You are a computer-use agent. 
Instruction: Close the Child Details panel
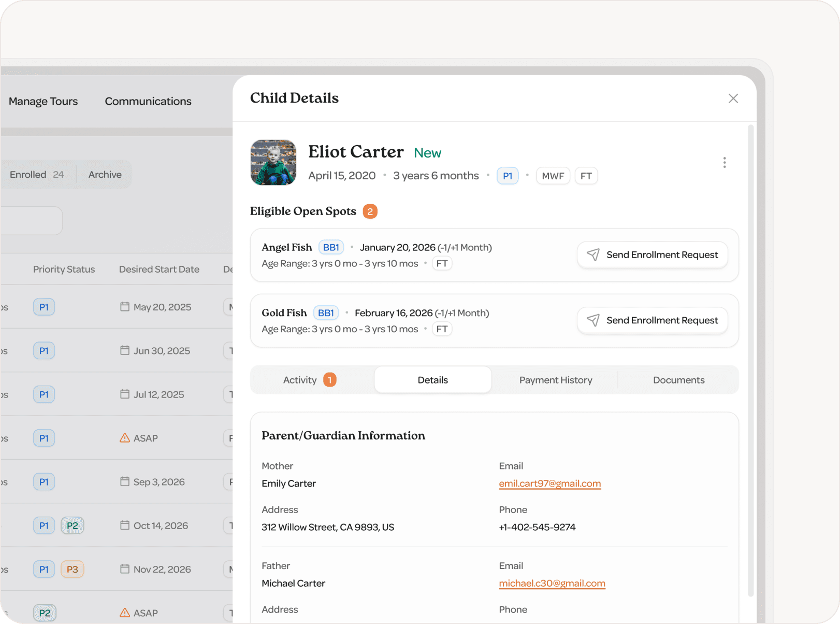(x=733, y=98)
